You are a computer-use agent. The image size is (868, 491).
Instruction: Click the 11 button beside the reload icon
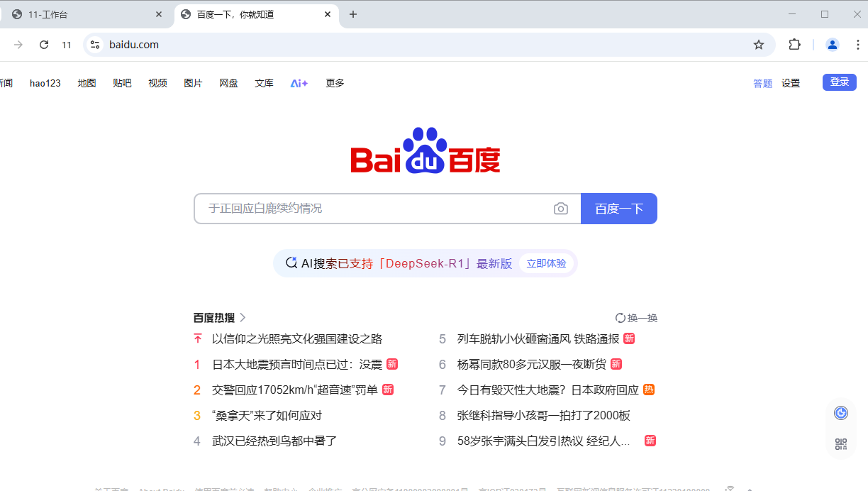point(67,45)
